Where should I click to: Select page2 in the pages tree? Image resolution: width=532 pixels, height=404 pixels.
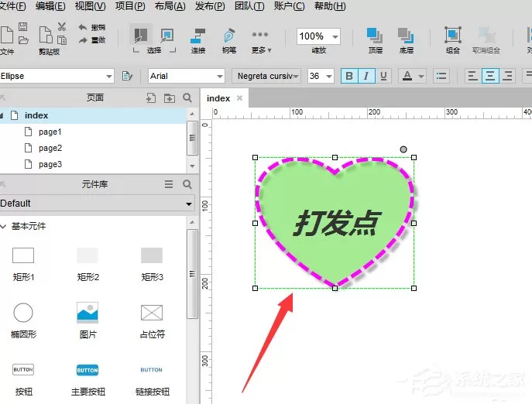(x=50, y=148)
